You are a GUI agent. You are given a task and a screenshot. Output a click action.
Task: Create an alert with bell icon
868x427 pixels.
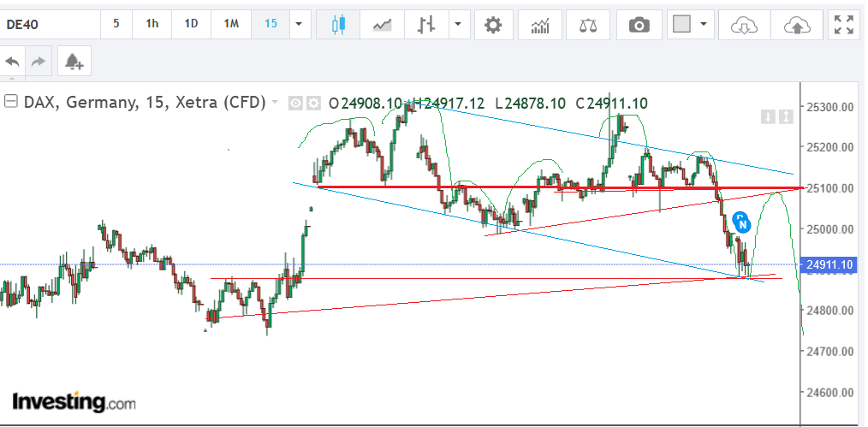tap(74, 62)
